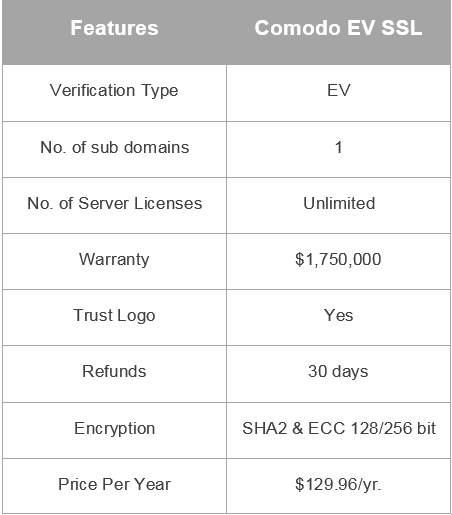Image resolution: width=452 pixels, height=515 pixels.
Task: Click the EV value cell
Action: [x=338, y=93]
